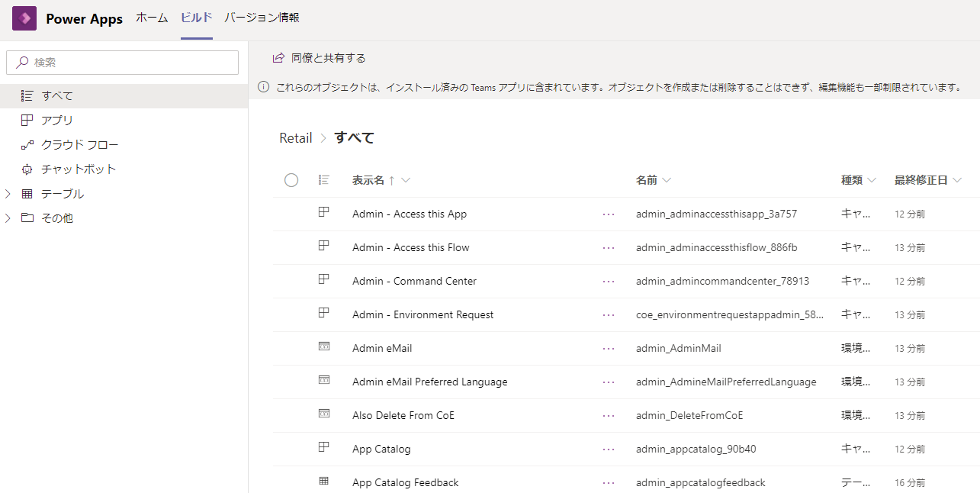The height and width of the screenshot is (493, 980).
Task: Click the table icon for App Catalog Feedback
Action: click(x=323, y=482)
